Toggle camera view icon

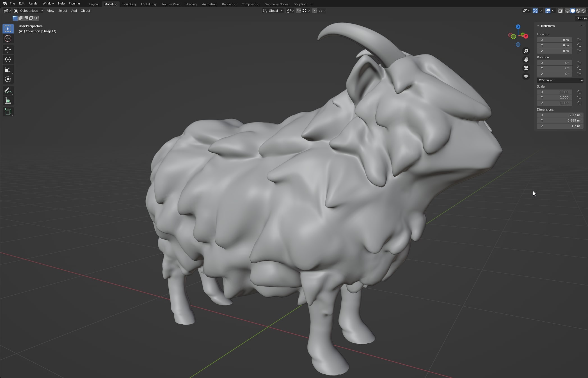coord(526,68)
